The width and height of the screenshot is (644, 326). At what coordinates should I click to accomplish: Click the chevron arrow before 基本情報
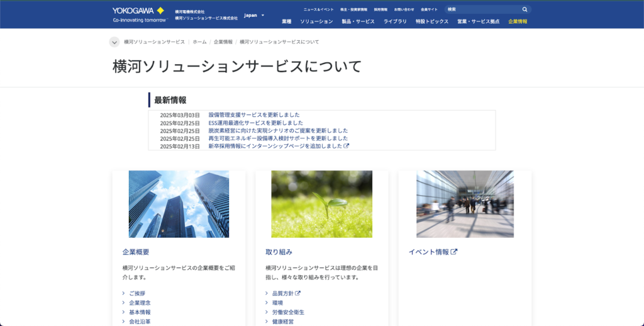tap(123, 312)
